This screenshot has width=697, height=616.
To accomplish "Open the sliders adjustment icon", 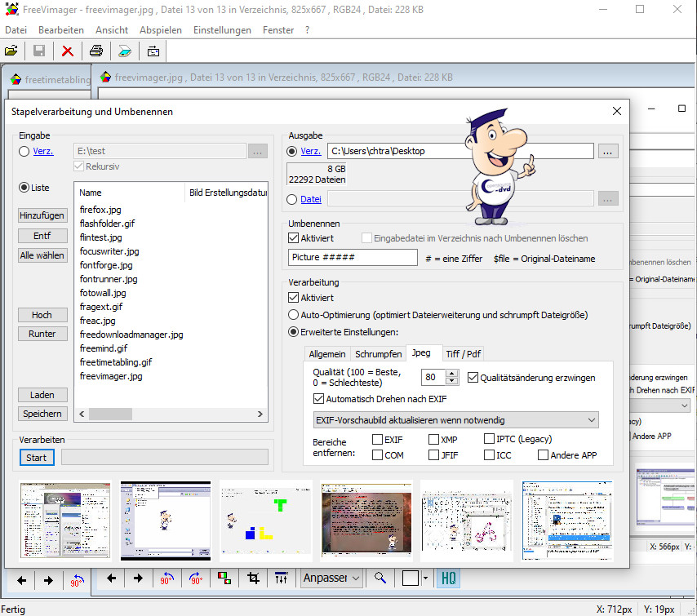I will click(x=282, y=578).
